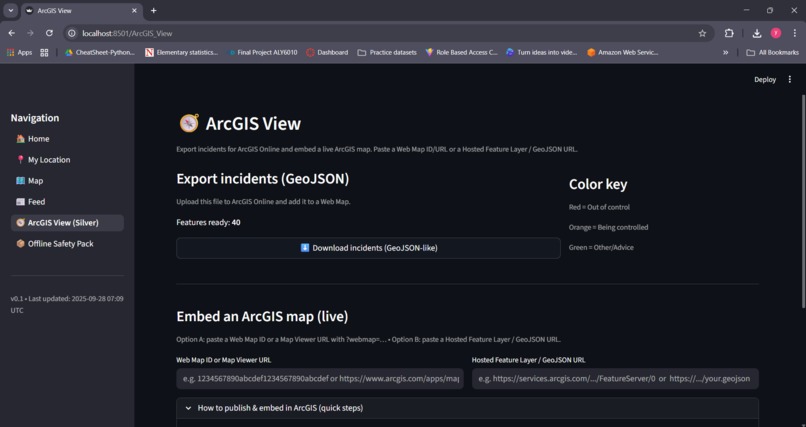Bookmark this page with the star icon
The height and width of the screenshot is (427, 806).
coord(702,33)
